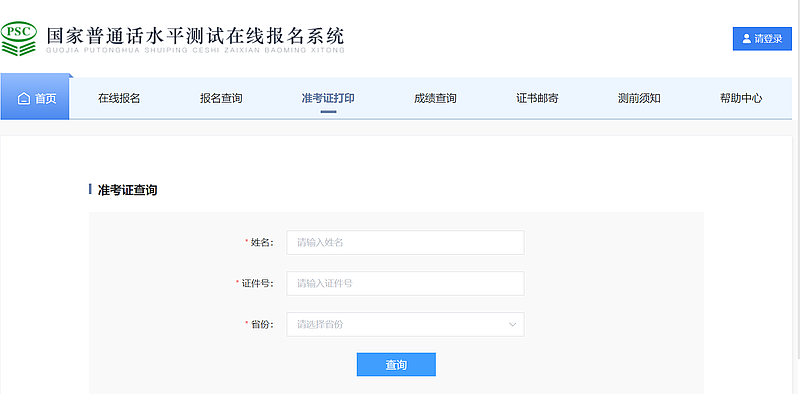800x394 pixels.
Task: Open the 帮助中心 tab
Action: (741, 98)
